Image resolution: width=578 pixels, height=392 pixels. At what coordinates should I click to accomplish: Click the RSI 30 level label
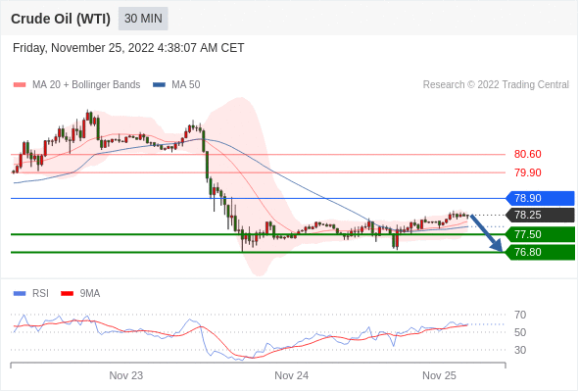(x=520, y=350)
